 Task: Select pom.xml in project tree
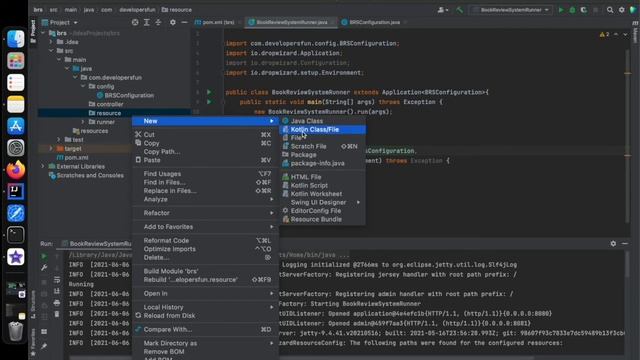tap(73, 158)
